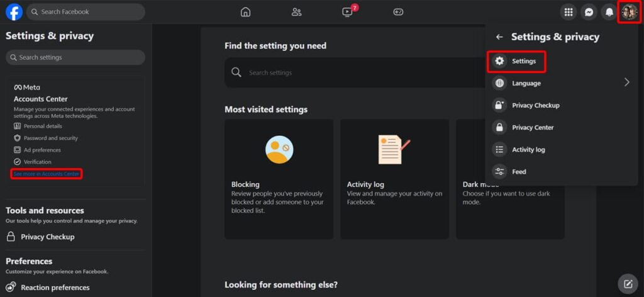Open the Gaming icon in top bar
Image resolution: width=644 pixels, height=297 pixels.
(x=398, y=12)
